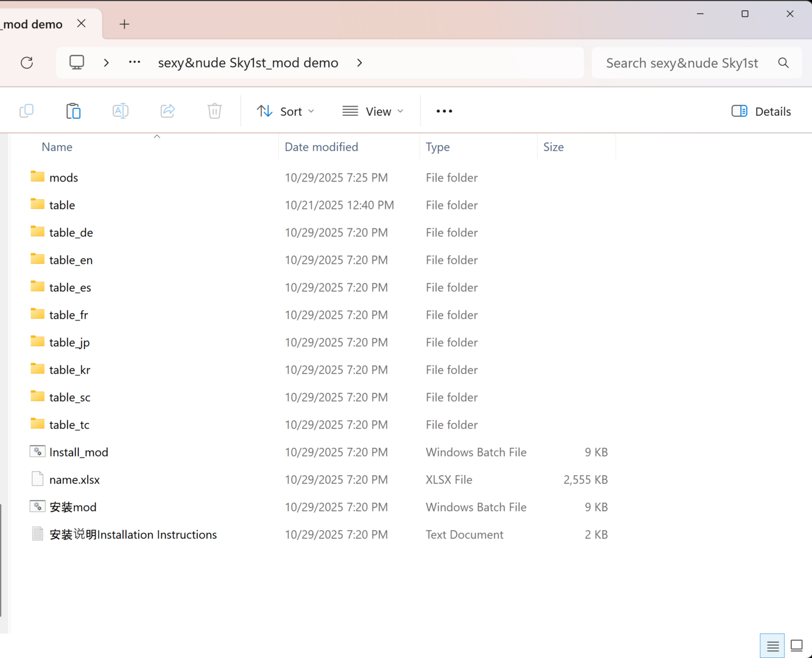Add a new tab with plus button
The image size is (812, 658).
point(124,24)
